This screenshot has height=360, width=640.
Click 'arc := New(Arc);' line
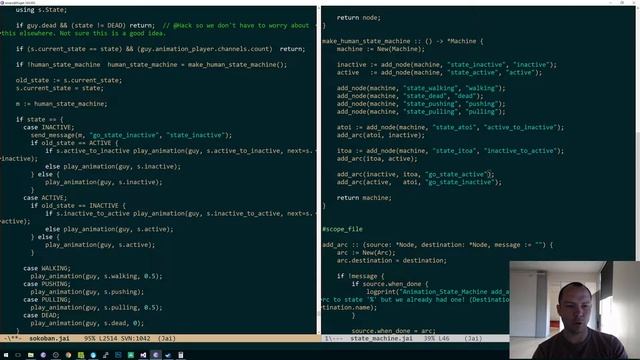point(366,253)
